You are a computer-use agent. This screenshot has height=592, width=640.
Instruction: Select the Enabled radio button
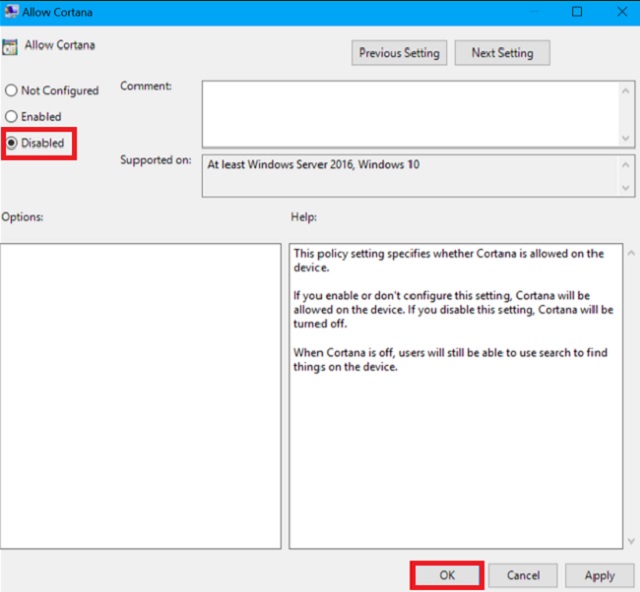pyautogui.click(x=11, y=116)
